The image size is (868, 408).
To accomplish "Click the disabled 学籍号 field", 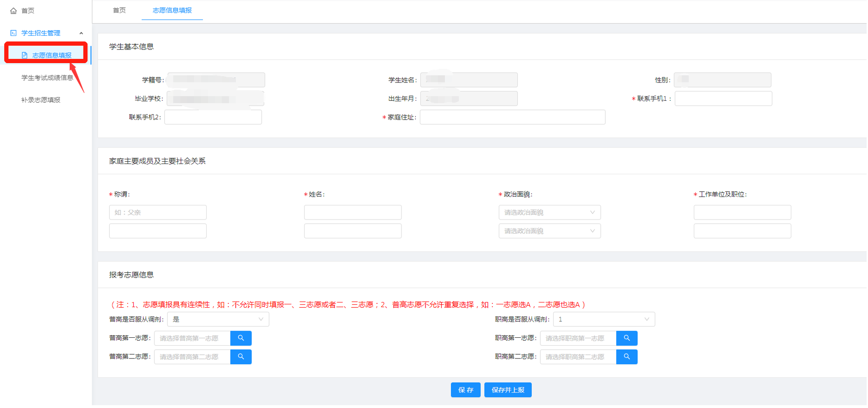I will 217,80.
